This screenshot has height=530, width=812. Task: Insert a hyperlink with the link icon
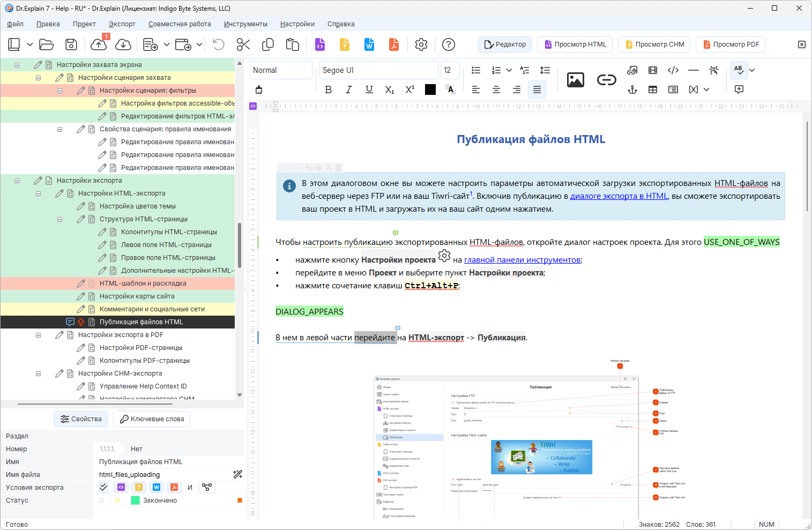[606, 80]
